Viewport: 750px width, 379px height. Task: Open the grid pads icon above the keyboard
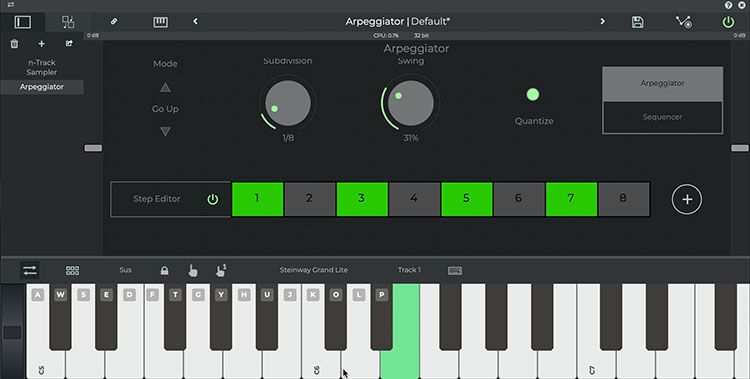click(72, 271)
